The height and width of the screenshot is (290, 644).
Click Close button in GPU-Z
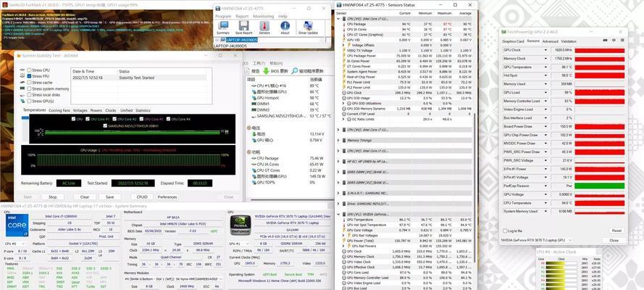click(x=614, y=240)
